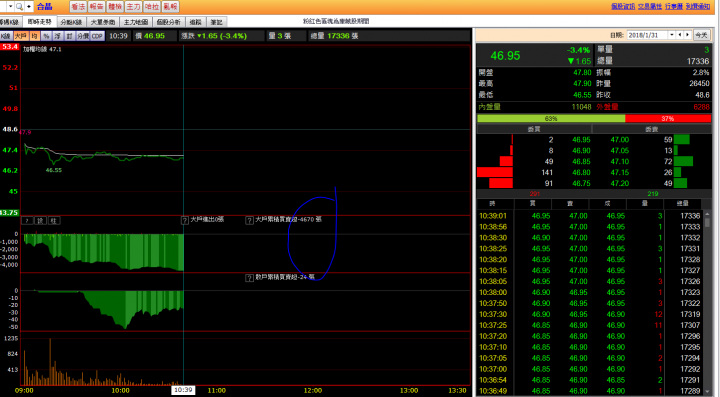Click the plus icon beside the search magnifier
The width and height of the screenshot is (720, 397).
[29, 6]
